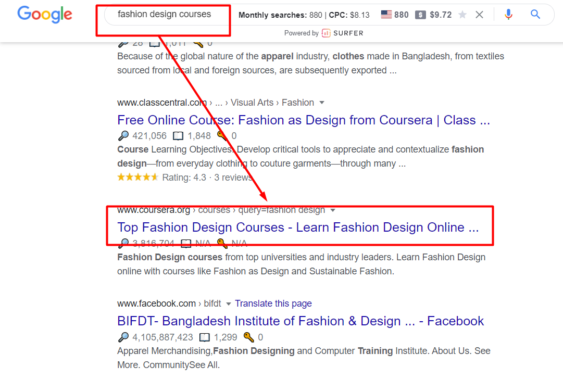Screen dimensions: 563x392
Task: Dismiss the Surfer metrics with the X
Action: tap(479, 15)
